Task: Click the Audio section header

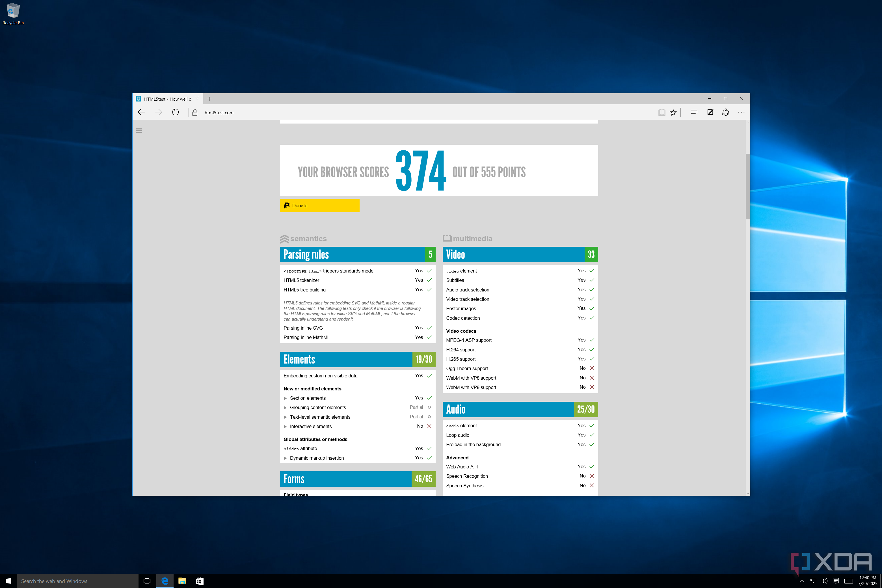Action: point(520,409)
